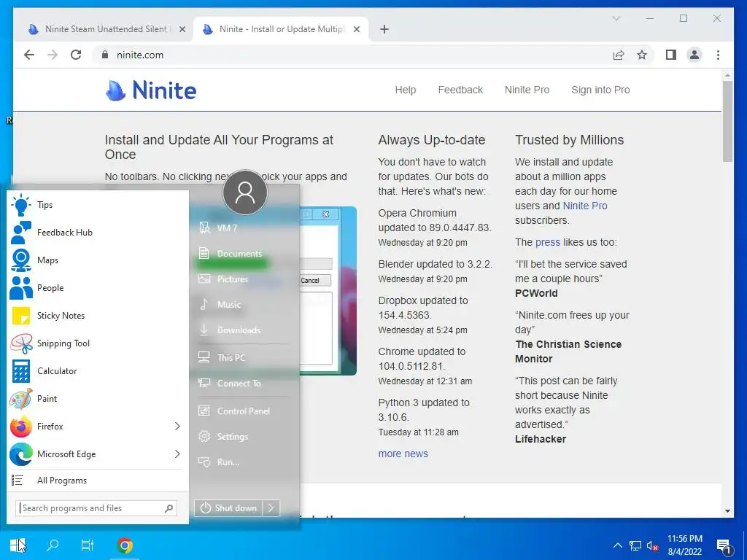Click the Chrome taskbar icon
The width and height of the screenshot is (747, 560).
125,545
